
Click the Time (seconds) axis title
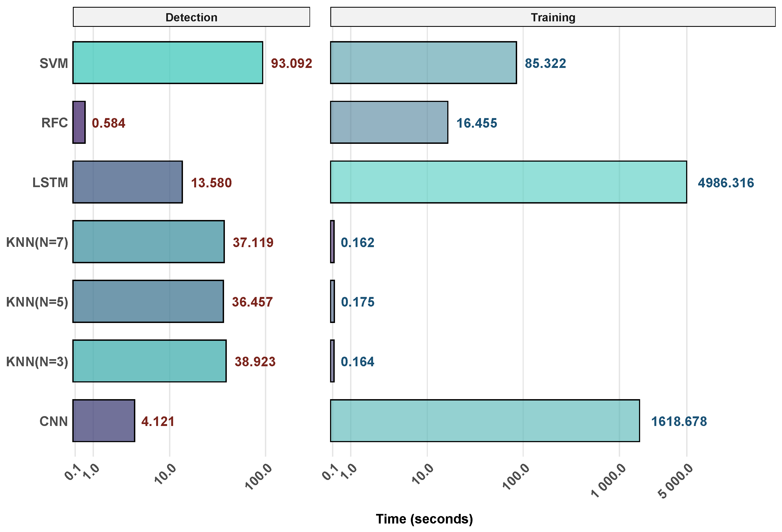tap(424, 519)
